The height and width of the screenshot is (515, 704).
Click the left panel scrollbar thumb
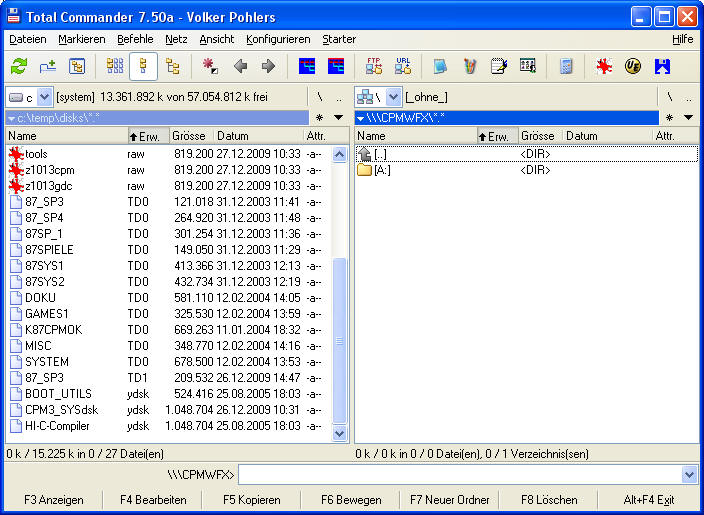pyautogui.click(x=339, y=341)
